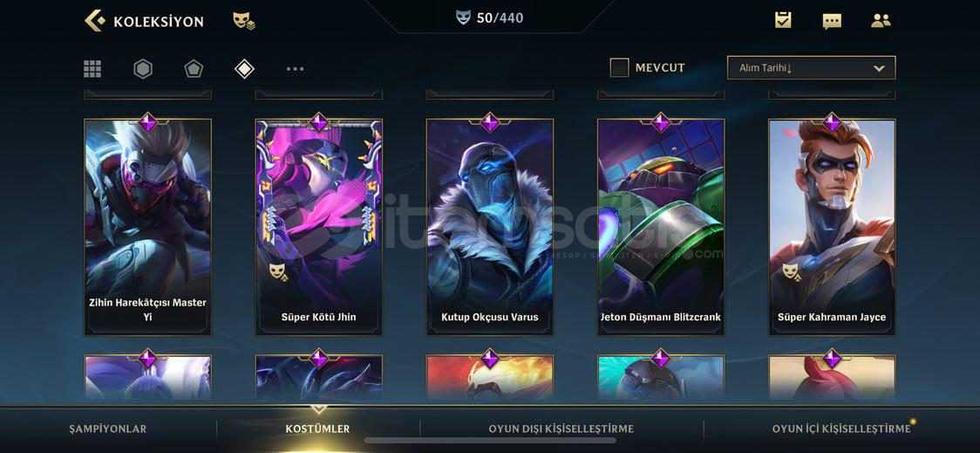Open the chat speech bubble icon

pyautogui.click(x=832, y=21)
